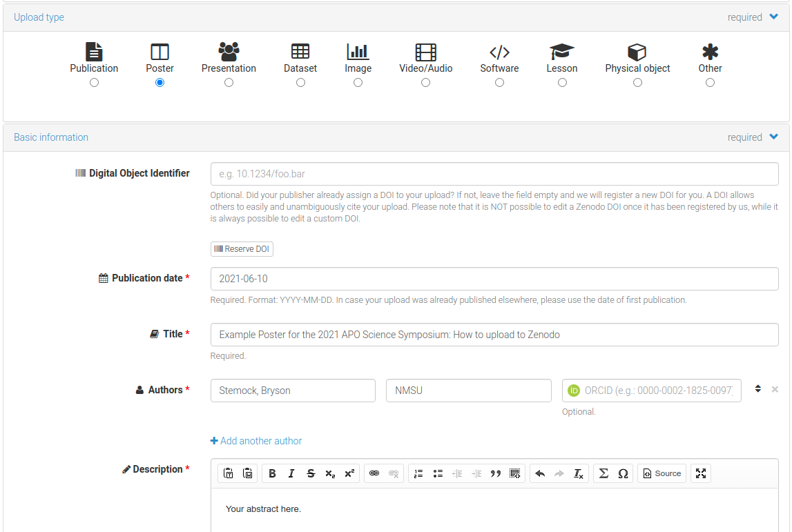Click the author name field Stemock, Bryson

pos(293,391)
